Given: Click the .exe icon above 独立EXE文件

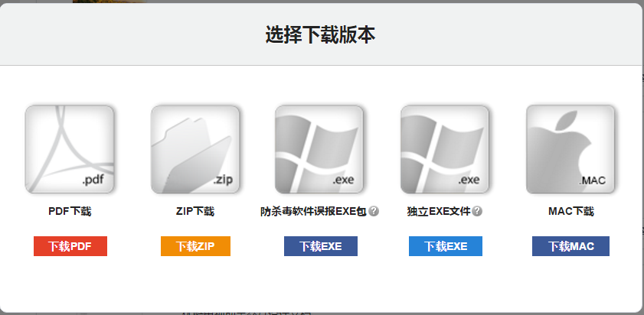Looking at the screenshot, I should pyautogui.click(x=445, y=149).
